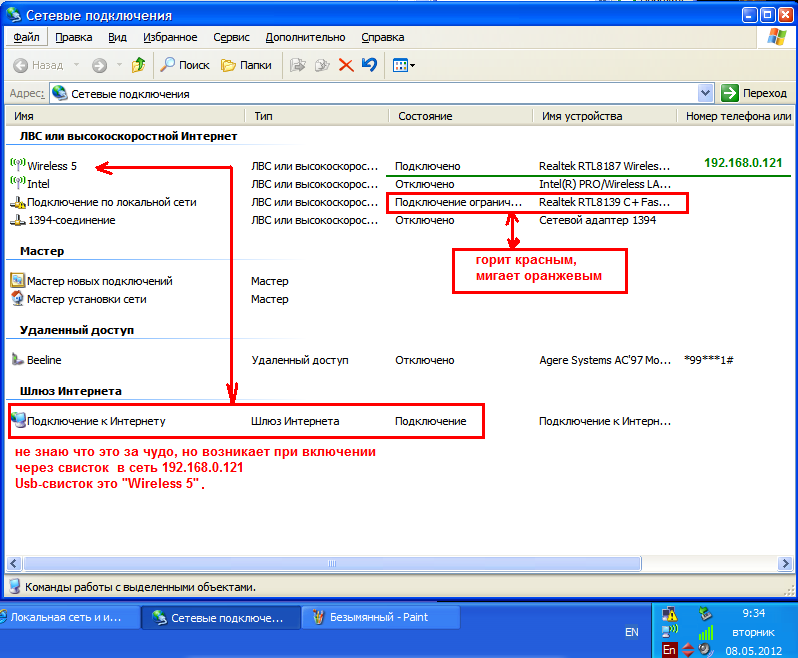Screen dimensions: 798x658
Task: Click the Undo arrow toolbar icon
Action: point(369,65)
